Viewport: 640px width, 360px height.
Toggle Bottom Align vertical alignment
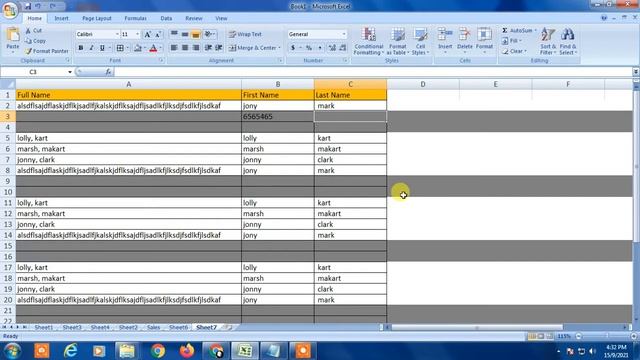196,34
